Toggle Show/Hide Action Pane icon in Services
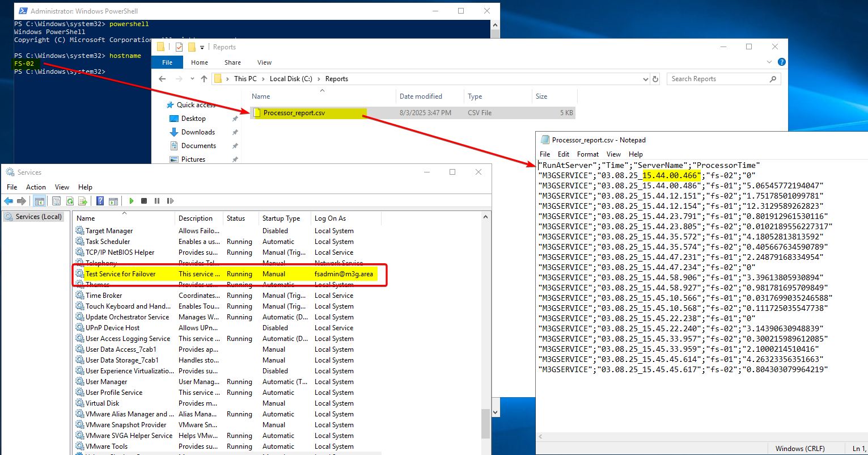 113,201
